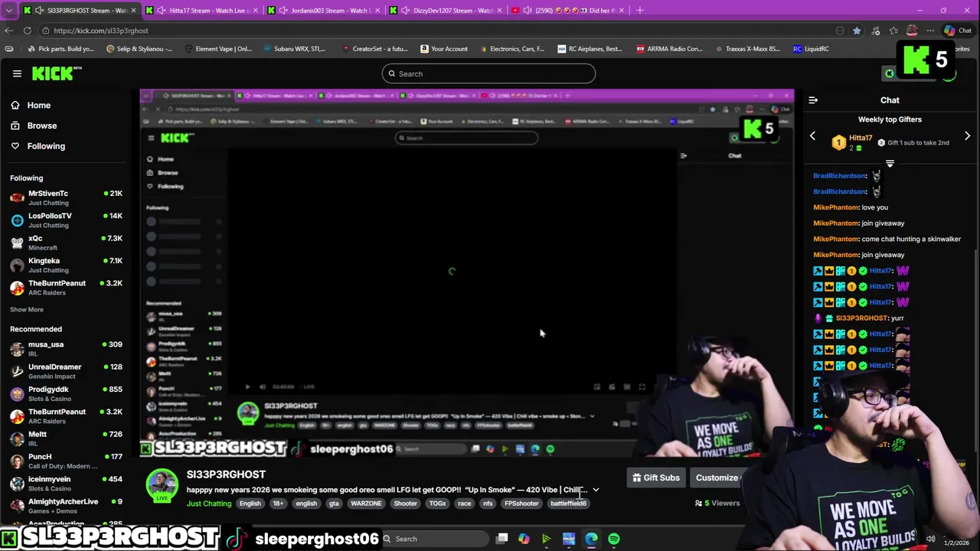The height and width of the screenshot is (551, 980).
Task: Open xQc channel avatar
Action: [x=17, y=243]
